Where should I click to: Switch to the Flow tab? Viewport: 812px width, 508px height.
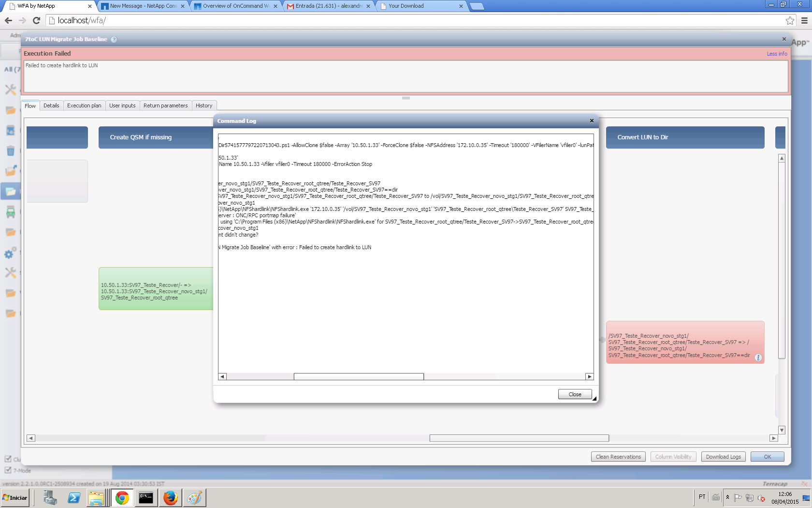click(x=30, y=105)
